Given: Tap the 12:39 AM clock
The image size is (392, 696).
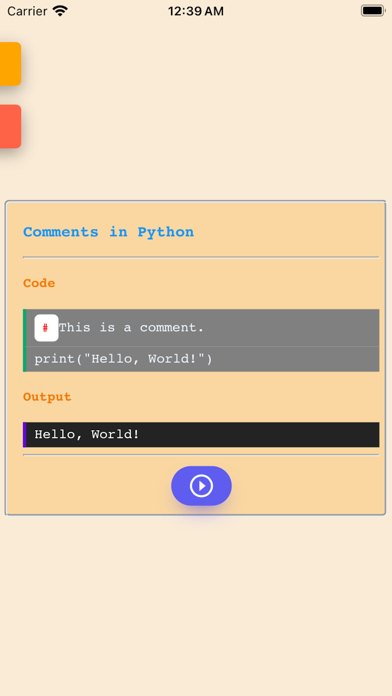Looking at the screenshot, I should pyautogui.click(x=196, y=11).
